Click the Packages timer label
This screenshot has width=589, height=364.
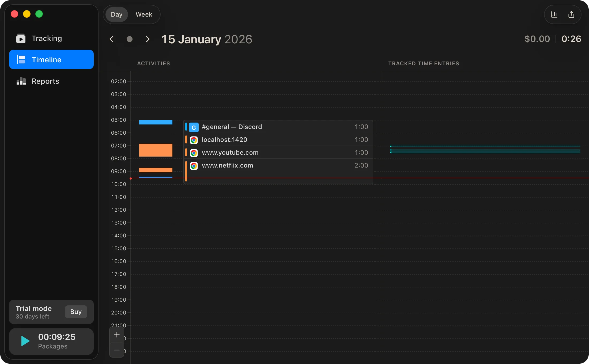pyautogui.click(x=53, y=346)
